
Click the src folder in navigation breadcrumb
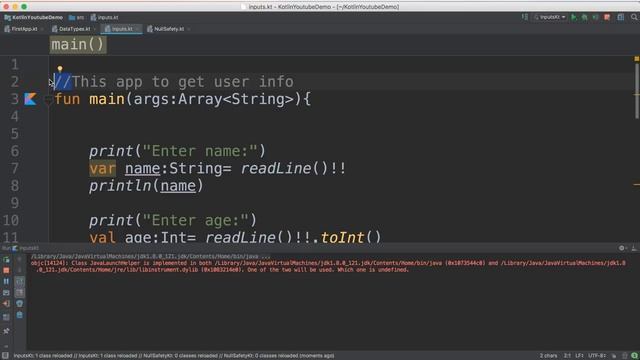[x=76, y=18]
